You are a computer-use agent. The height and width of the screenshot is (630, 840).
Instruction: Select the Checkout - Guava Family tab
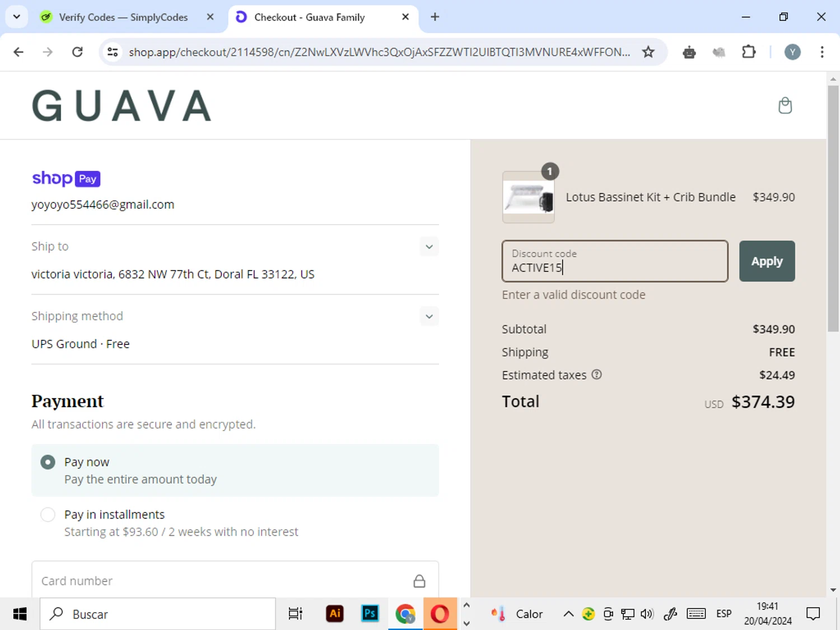323,17
